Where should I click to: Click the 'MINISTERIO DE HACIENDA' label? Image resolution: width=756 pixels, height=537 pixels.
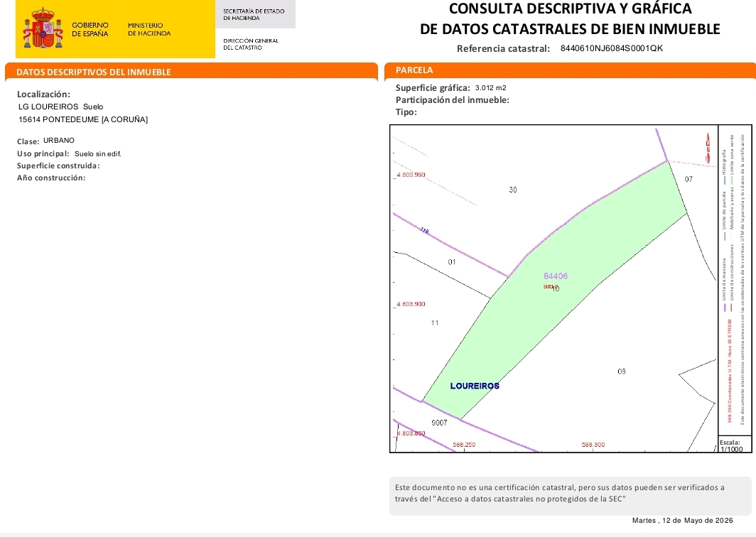click(x=149, y=29)
